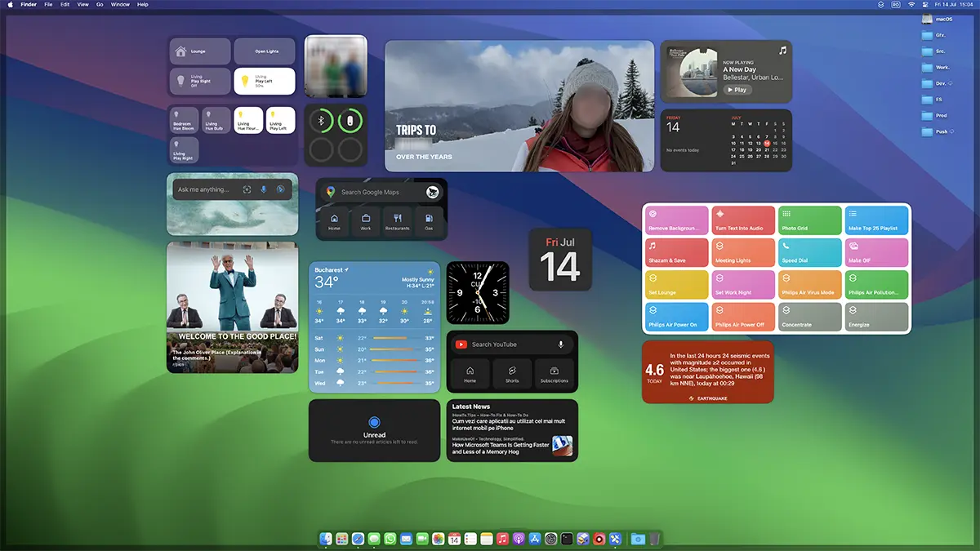
Task: Toggle the Bedroom Hue Bloom light
Action: (185, 120)
